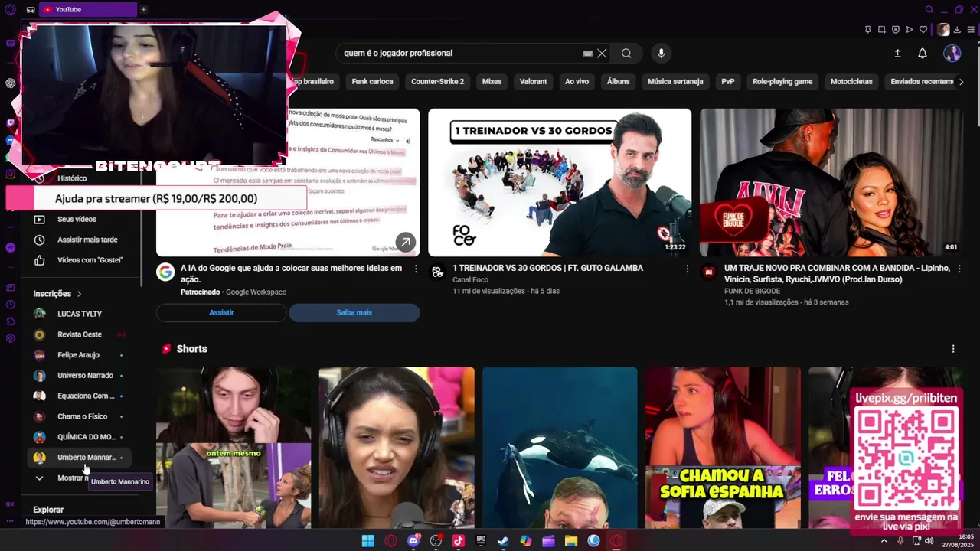The image size is (980, 551).
Task: Open the Shorts section options menu
Action: coord(953,349)
